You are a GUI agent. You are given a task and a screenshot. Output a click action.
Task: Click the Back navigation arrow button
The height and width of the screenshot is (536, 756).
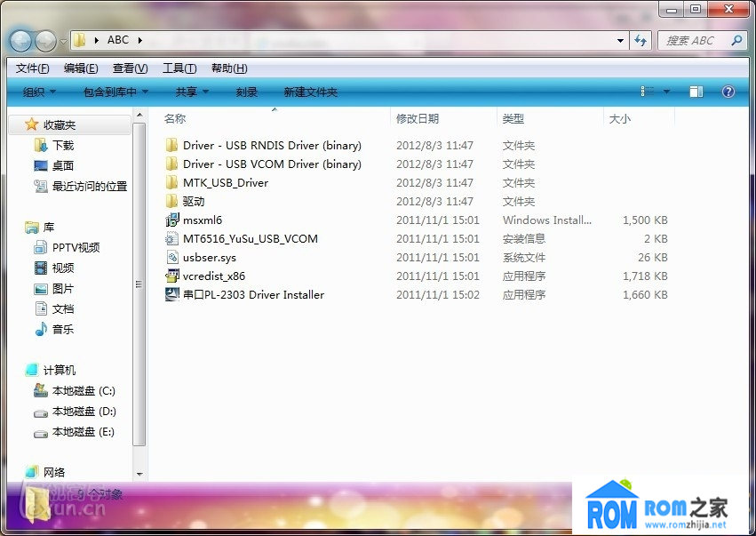(20, 41)
